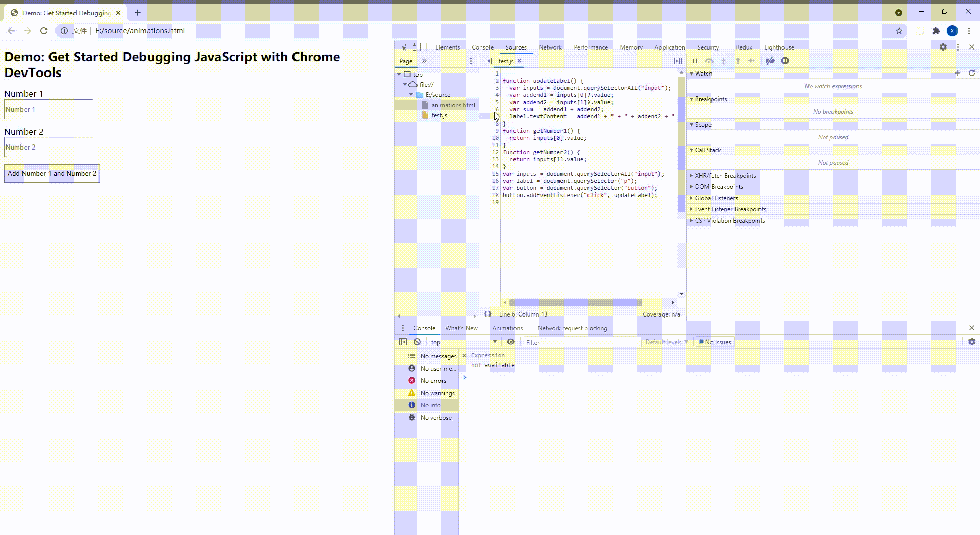The image size is (980, 535).
Task: Close the test.js editor tab
Action: coord(519,61)
